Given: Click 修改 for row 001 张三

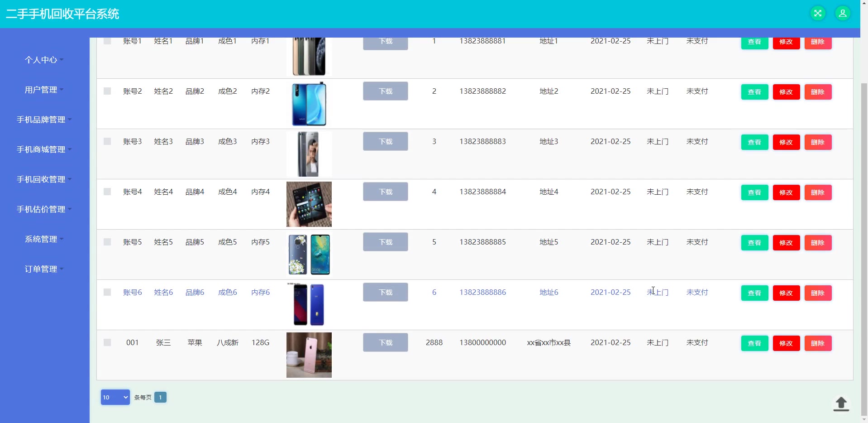Looking at the screenshot, I should [786, 343].
